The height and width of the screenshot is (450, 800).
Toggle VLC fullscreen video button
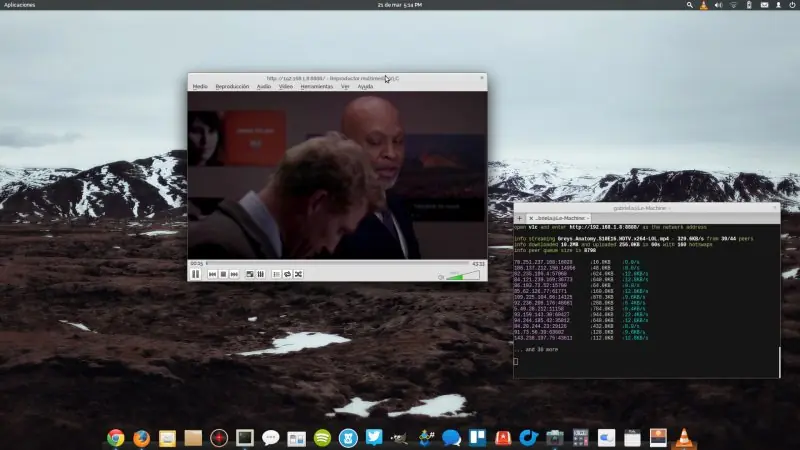[x=249, y=274]
